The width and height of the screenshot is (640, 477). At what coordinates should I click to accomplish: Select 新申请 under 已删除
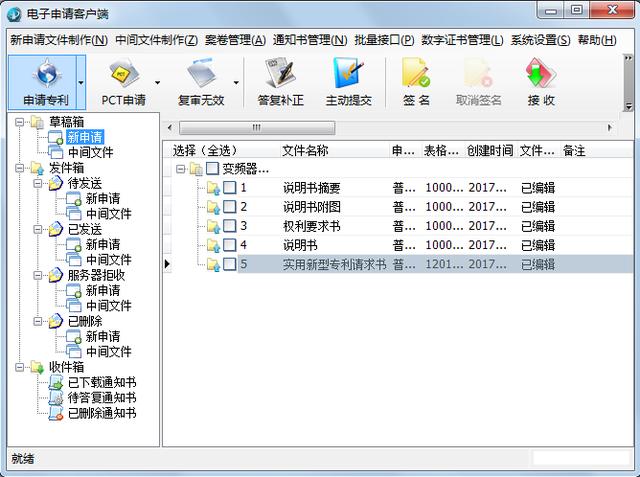coord(103,336)
